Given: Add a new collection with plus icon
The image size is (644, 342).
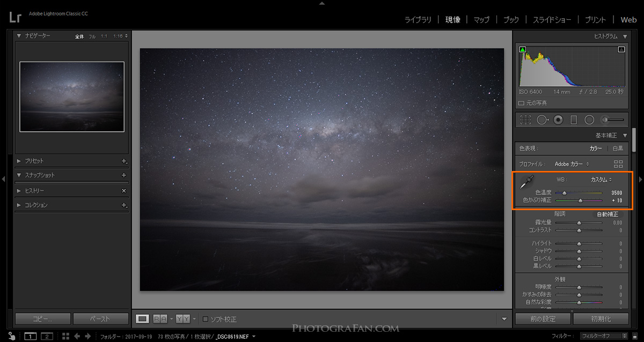Looking at the screenshot, I should tap(124, 205).
